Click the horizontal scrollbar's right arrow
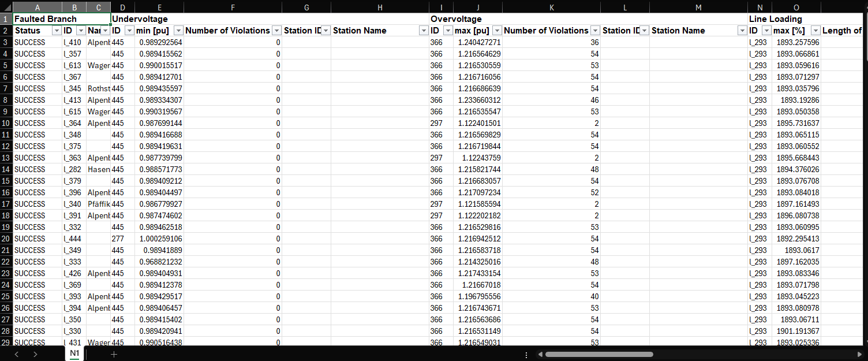 860,354
